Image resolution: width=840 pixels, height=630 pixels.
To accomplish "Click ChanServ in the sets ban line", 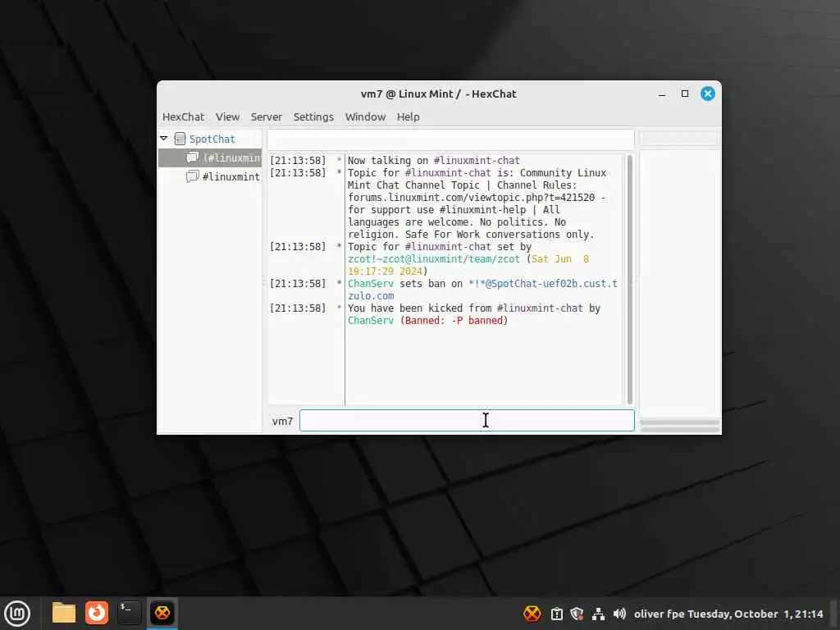I will click(x=371, y=284).
